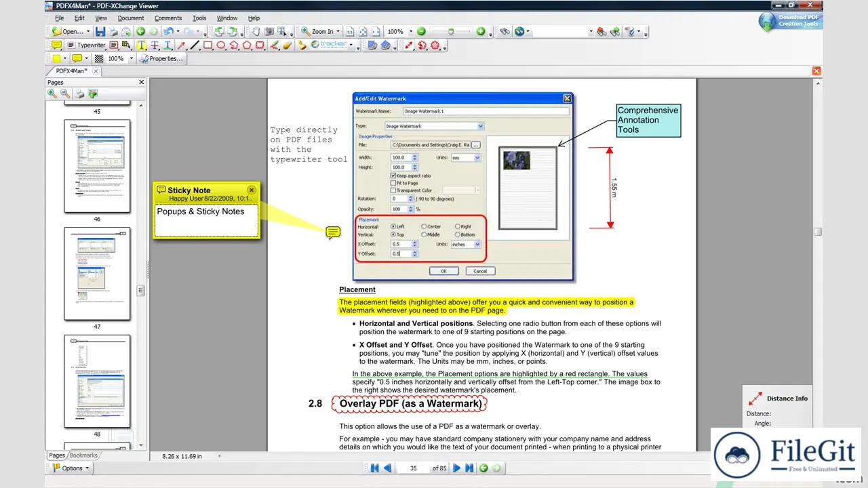
Task: Click the zoom out minus circle button
Action: 421,31
